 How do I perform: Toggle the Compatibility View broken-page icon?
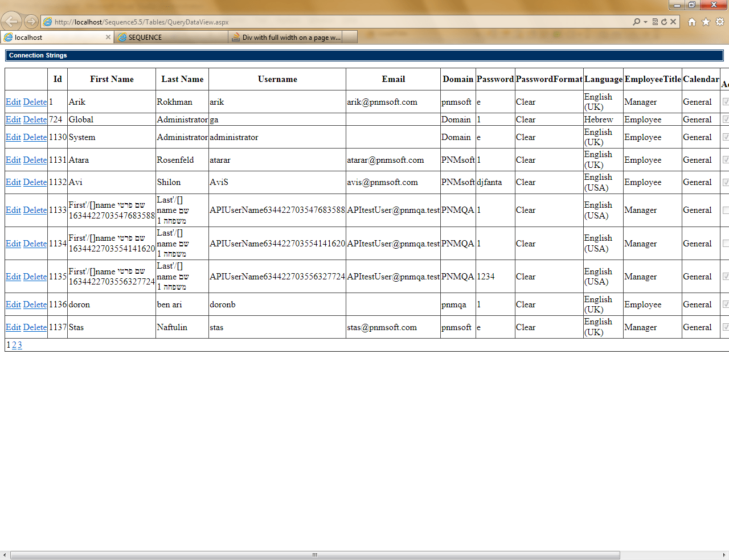point(655,22)
